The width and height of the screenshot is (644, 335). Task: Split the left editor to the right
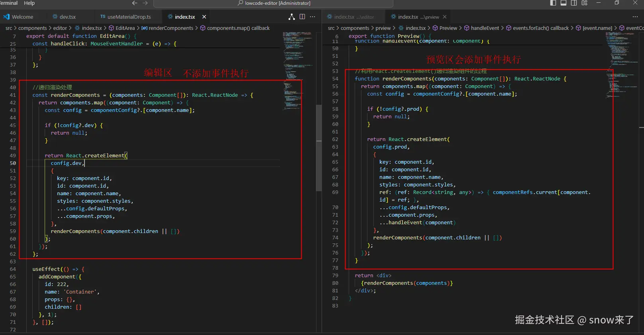[x=302, y=17]
